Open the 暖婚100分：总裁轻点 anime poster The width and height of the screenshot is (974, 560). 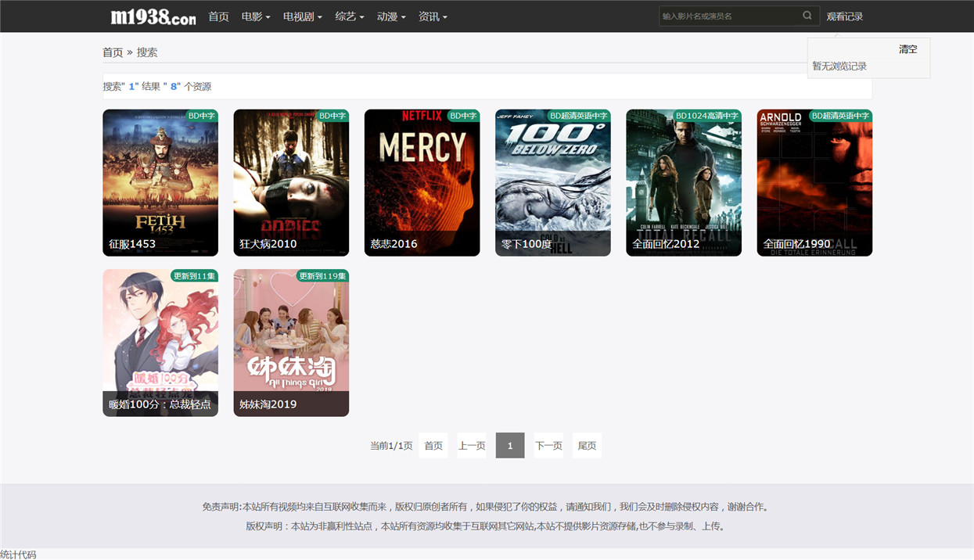click(160, 343)
